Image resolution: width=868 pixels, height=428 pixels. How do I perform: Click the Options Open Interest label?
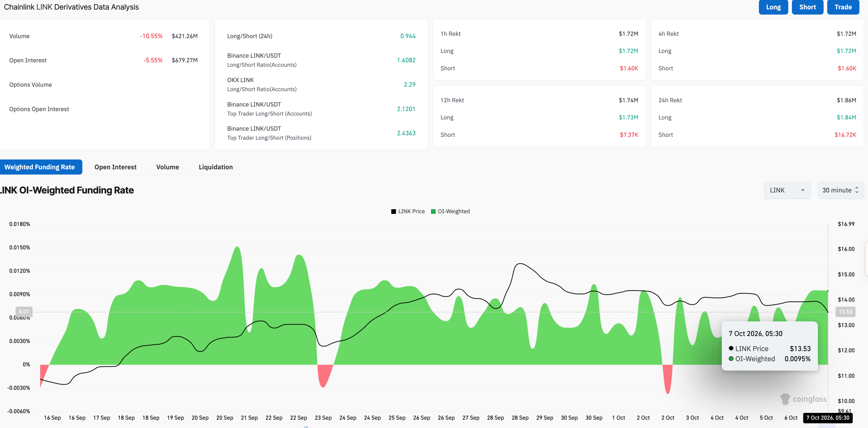(x=39, y=109)
